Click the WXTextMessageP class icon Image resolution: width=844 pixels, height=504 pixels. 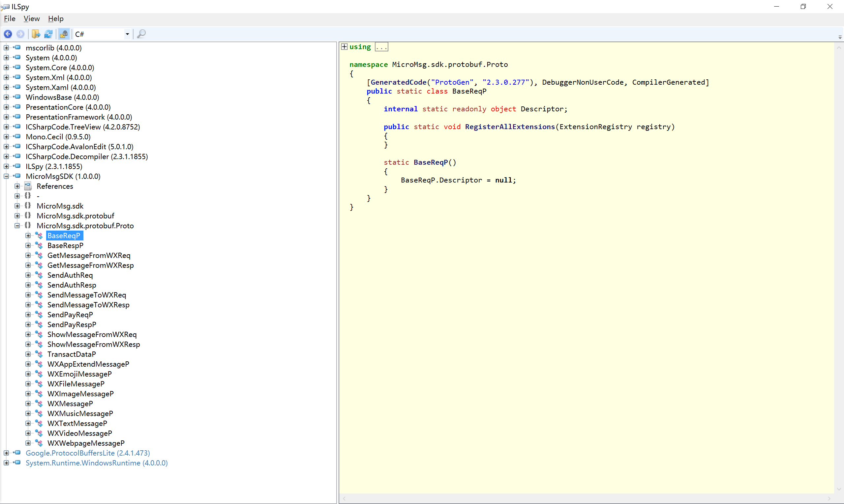click(39, 424)
